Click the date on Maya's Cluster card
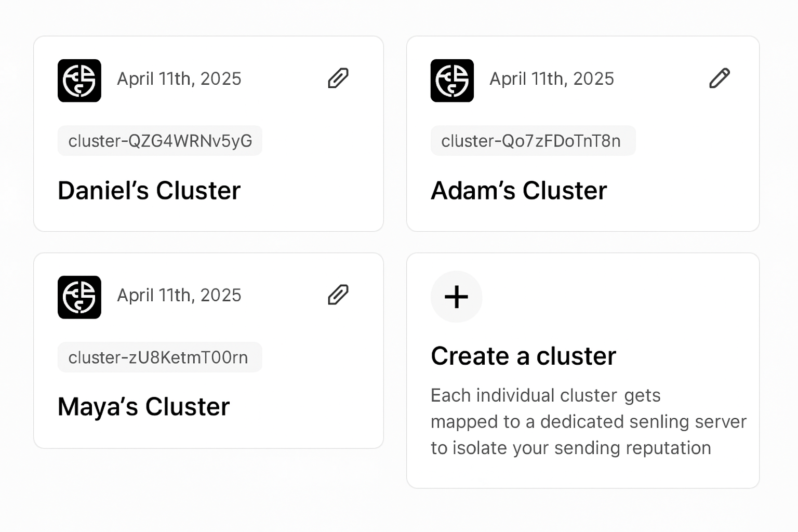This screenshot has height=532, width=798. click(179, 296)
